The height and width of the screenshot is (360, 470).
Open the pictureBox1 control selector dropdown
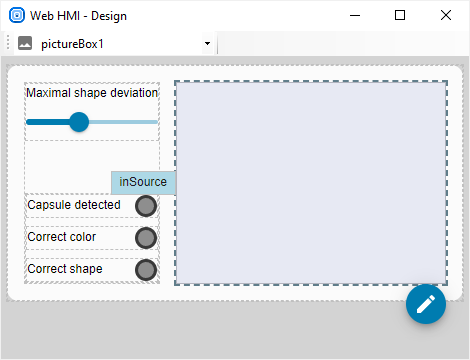pos(207,43)
